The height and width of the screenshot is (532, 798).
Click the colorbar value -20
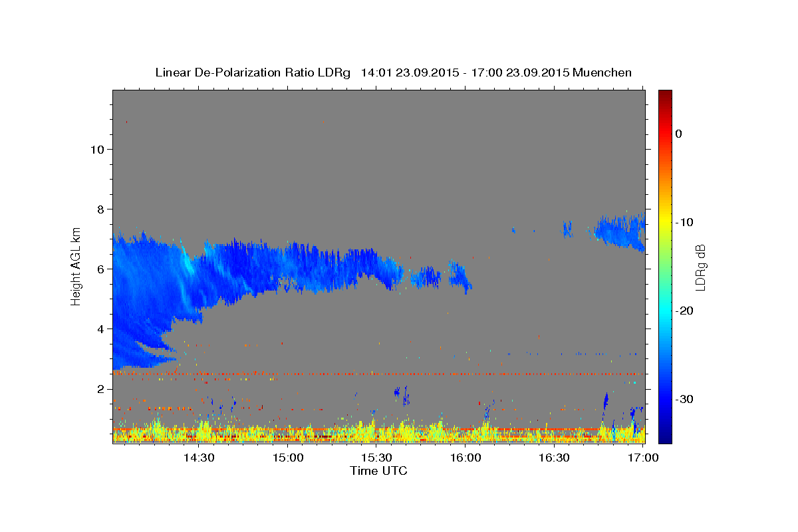point(684,311)
